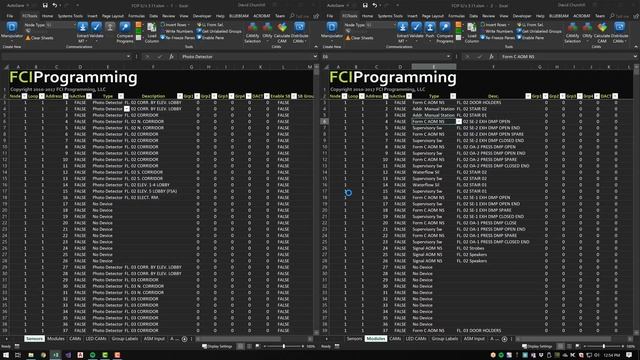Viewport: 640px width, 360px height.
Task: Open Page Layout tab in right window
Action: 433,16
